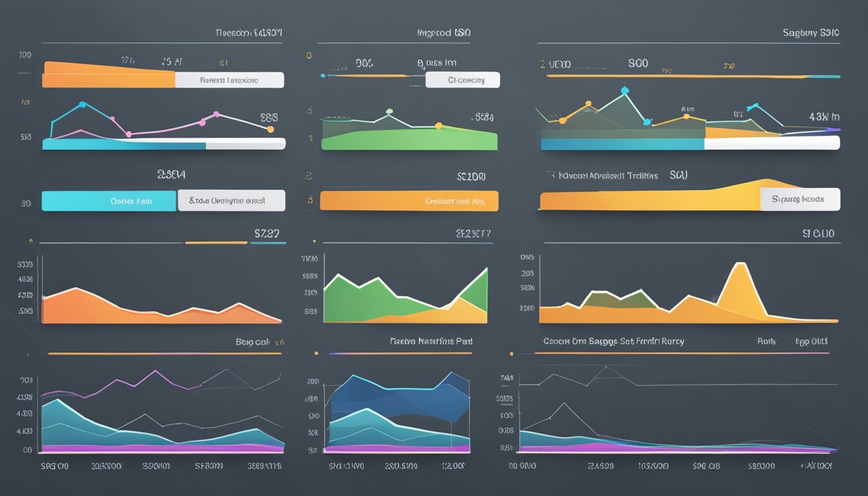Select the green marker on the top-middle green chart
This screenshot has height=496, width=868.
point(389,112)
